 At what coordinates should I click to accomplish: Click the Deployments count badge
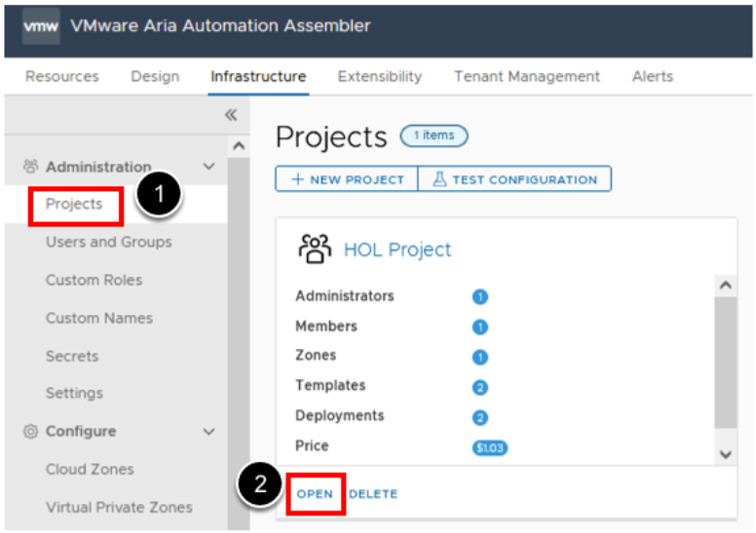pos(479,417)
